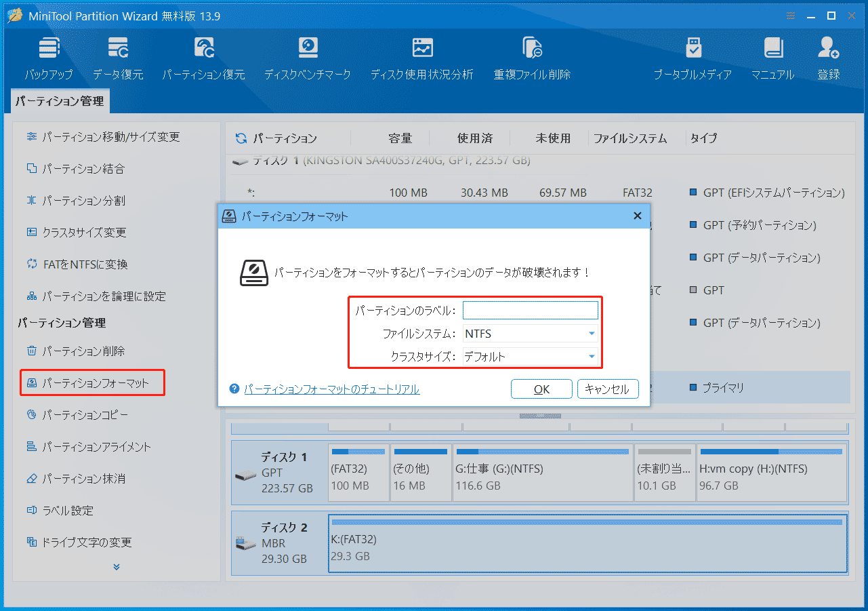The width and height of the screenshot is (868, 611).
Task: Focus the パーティションのラベル input field
Action: [531, 311]
